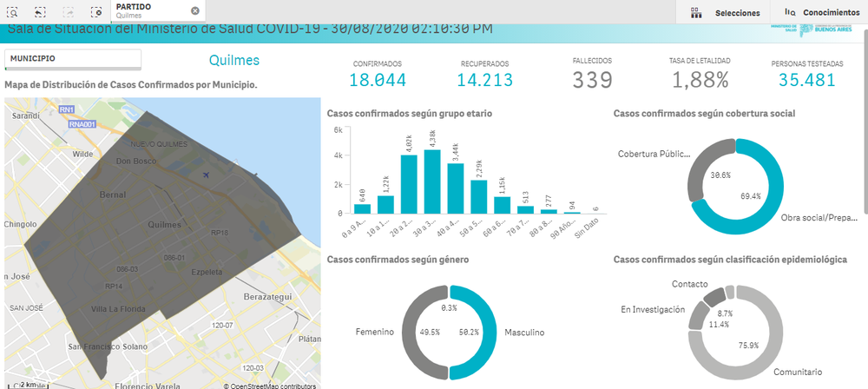Open the MUNICIPIO filter dropdown
The image size is (868, 389).
[72, 59]
